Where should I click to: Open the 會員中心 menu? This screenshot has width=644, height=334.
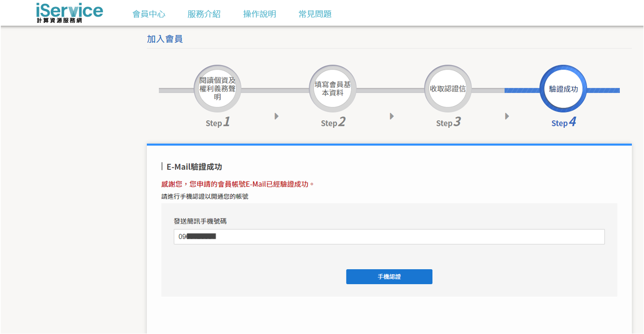149,14
